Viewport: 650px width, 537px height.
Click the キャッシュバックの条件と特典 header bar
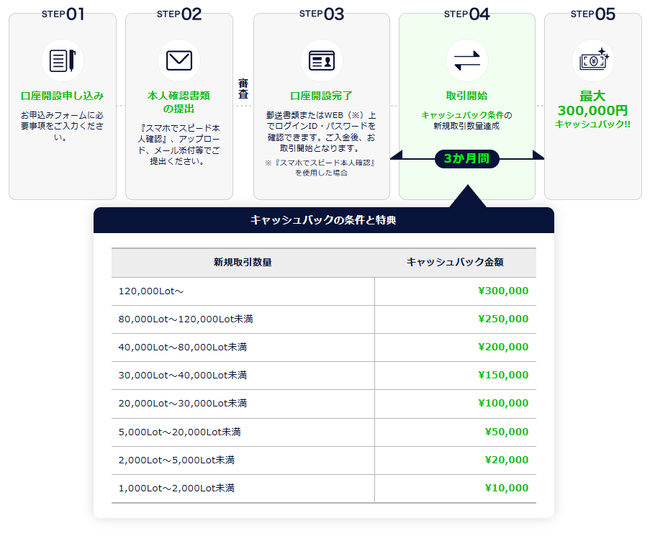click(x=323, y=220)
